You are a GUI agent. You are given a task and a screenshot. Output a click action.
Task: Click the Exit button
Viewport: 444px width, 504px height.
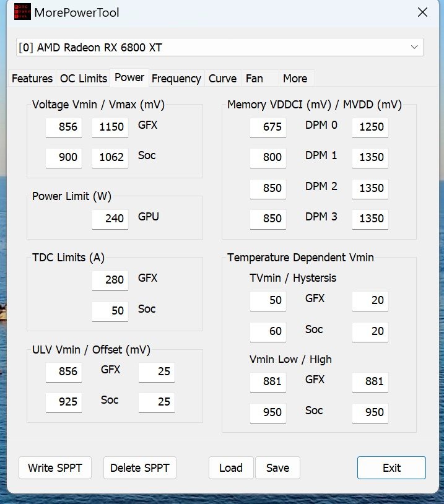coord(391,467)
